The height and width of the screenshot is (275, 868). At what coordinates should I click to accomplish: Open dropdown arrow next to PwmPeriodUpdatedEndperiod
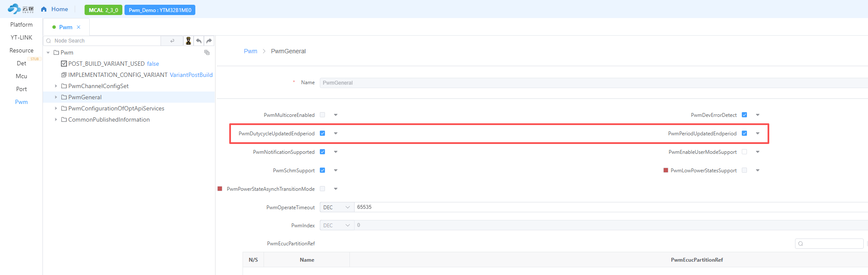point(758,133)
